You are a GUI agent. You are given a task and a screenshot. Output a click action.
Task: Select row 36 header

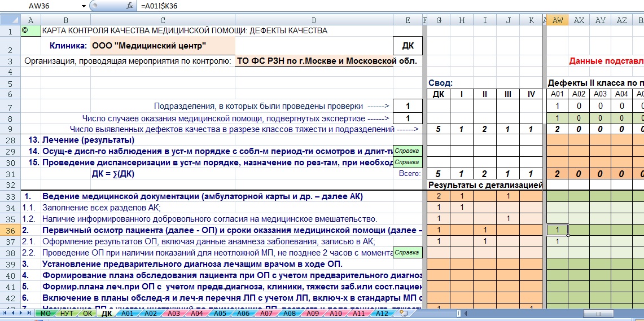coord(10,230)
